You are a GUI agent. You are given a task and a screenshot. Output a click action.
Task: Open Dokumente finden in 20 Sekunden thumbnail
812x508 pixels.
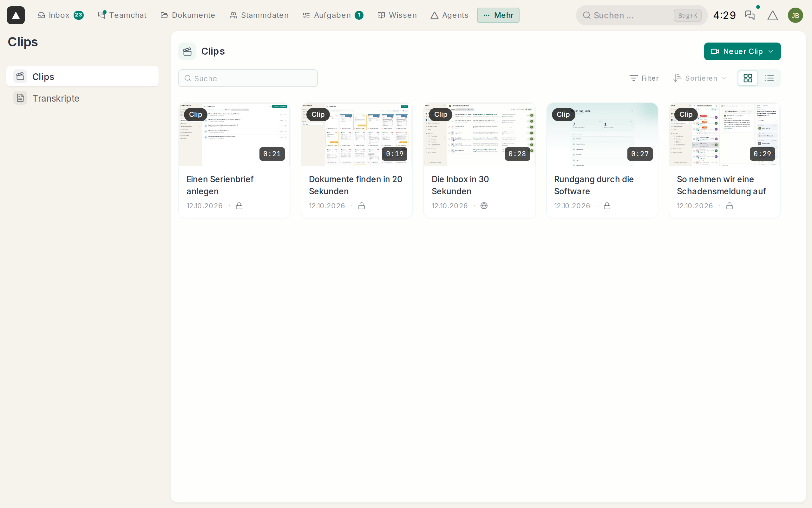[357, 134]
